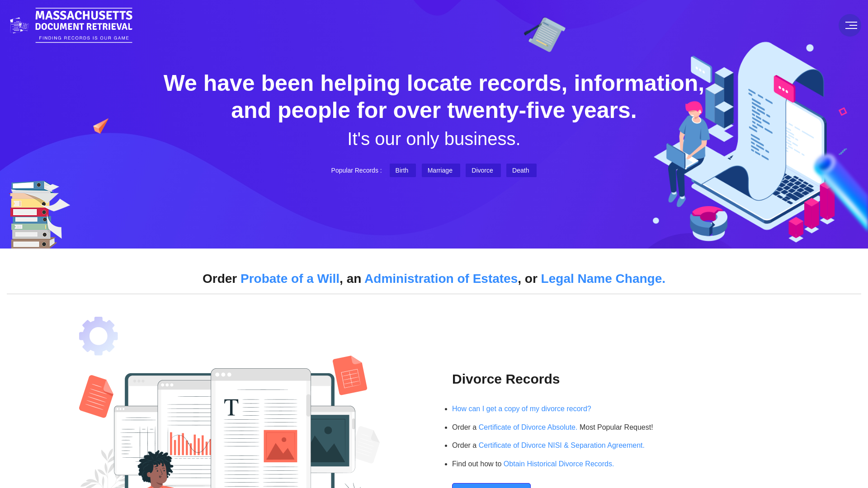
Task: Click the Divorce button in popular records
Action: click(482, 170)
